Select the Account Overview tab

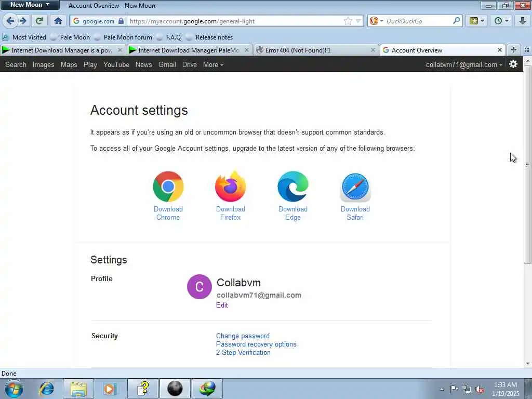[x=443, y=50]
